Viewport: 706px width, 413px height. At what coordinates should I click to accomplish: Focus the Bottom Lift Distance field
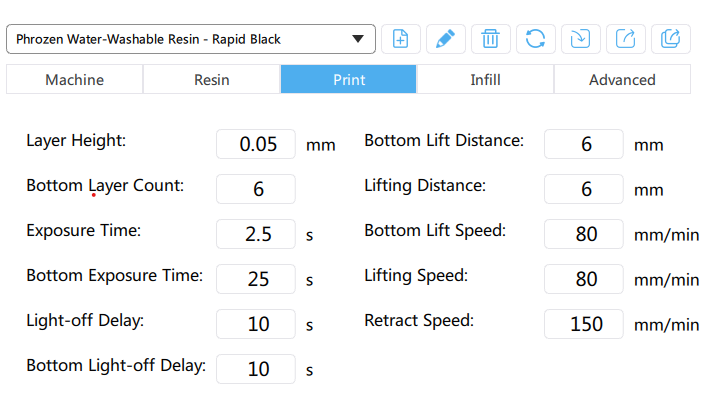(x=584, y=144)
